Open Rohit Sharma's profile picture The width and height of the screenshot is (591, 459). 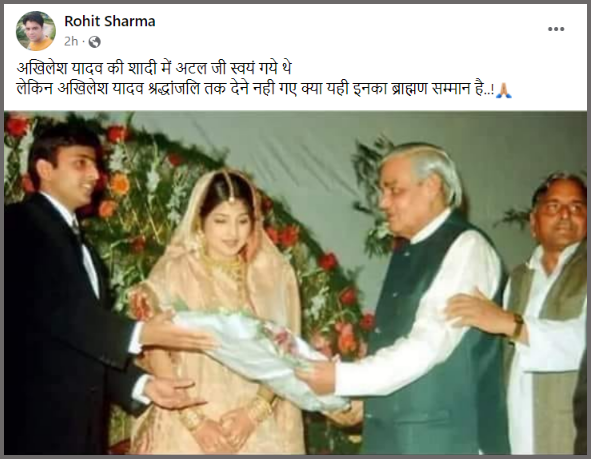pyautogui.click(x=36, y=31)
